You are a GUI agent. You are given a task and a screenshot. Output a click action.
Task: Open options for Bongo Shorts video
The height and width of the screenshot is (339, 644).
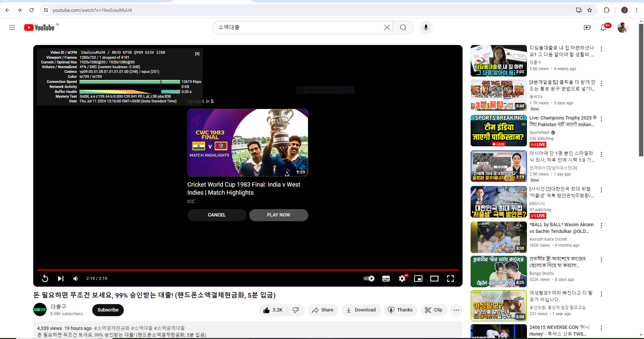click(x=601, y=260)
